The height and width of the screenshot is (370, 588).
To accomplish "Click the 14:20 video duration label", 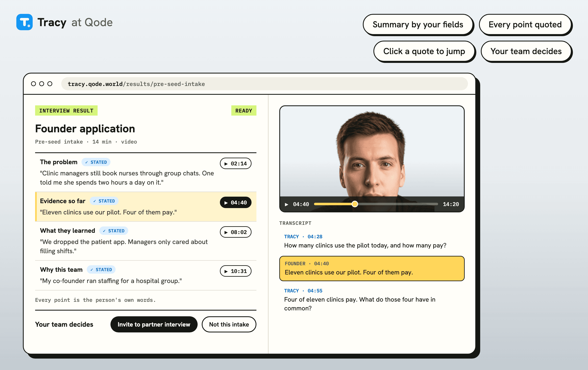I will [x=451, y=204].
